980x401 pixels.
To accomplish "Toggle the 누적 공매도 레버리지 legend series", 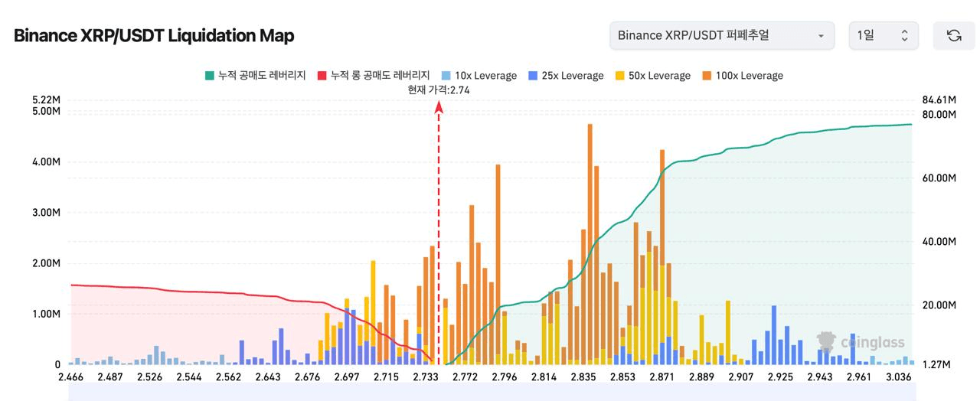I will click(x=255, y=75).
